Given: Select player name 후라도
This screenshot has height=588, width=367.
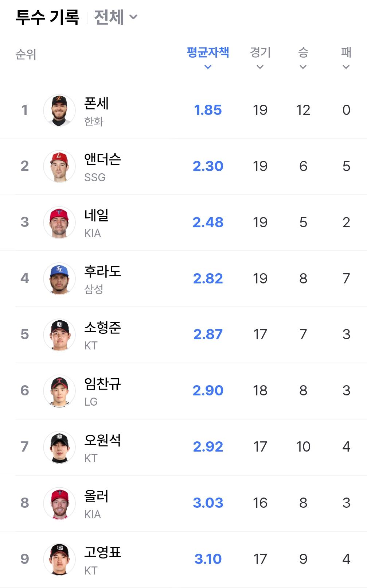Looking at the screenshot, I should click(x=102, y=271).
